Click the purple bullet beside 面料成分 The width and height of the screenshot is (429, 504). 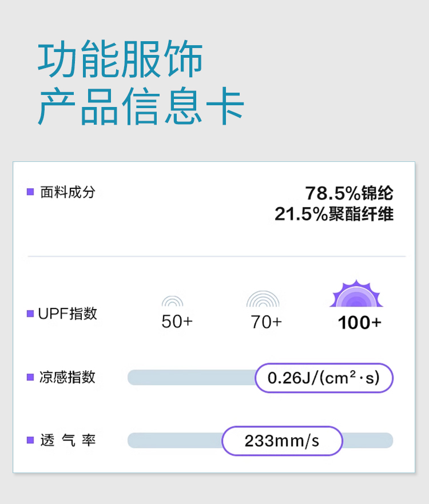tap(30, 192)
